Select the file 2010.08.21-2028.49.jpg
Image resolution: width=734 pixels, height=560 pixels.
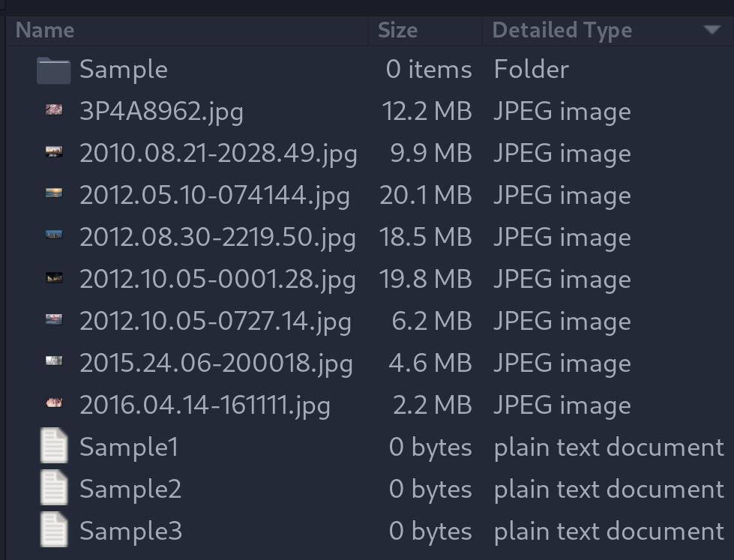217,152
